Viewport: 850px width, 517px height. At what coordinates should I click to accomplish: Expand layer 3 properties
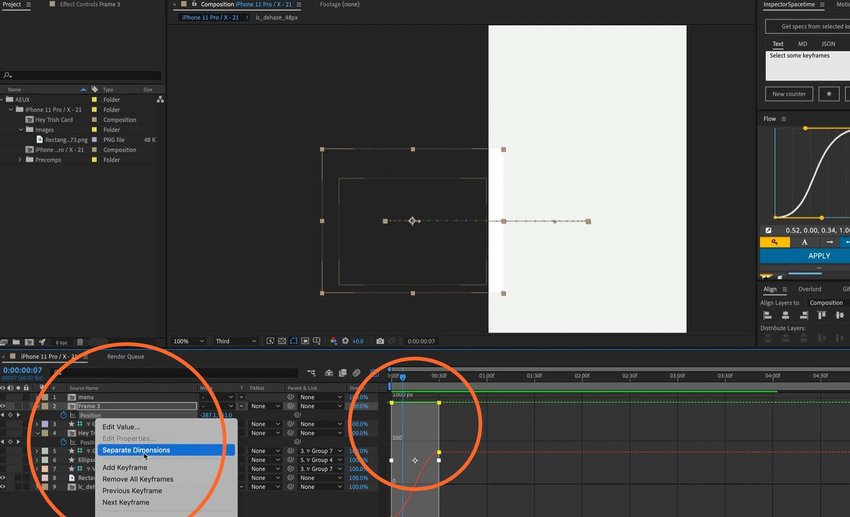coord(37,424)
